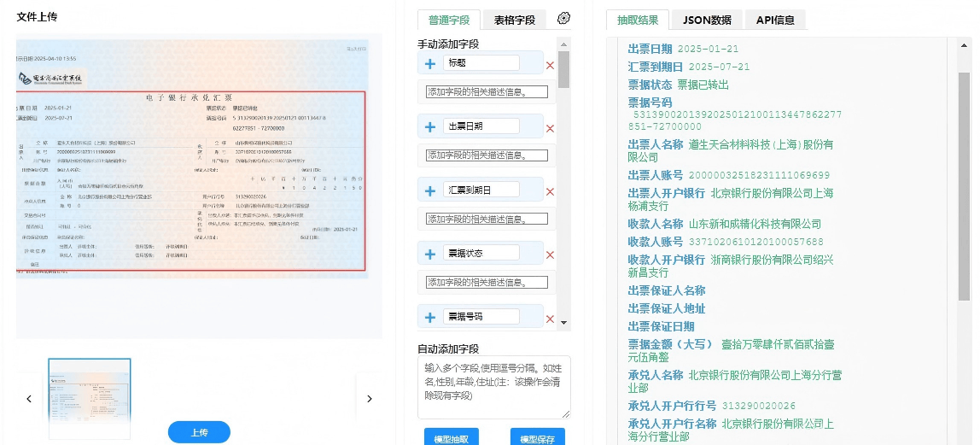
Task: Click the plus icon beside 标题 field
Action: click(x=430, y=63)
